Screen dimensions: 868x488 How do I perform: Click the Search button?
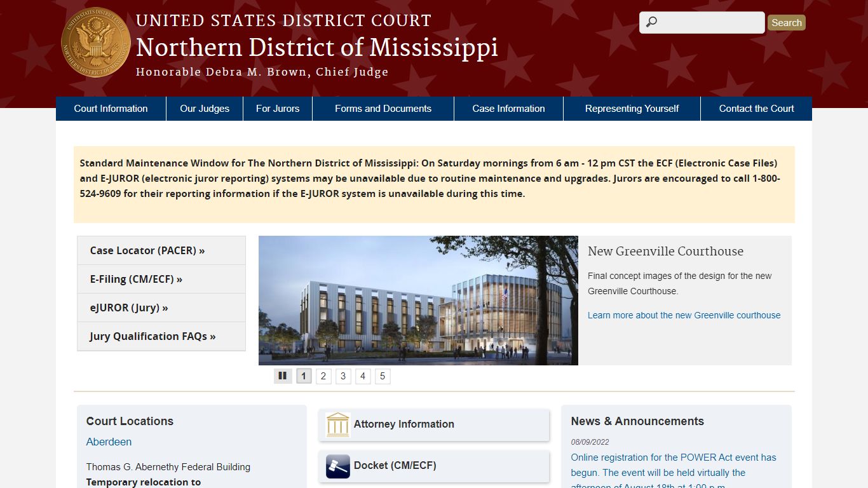coord(787,23)
